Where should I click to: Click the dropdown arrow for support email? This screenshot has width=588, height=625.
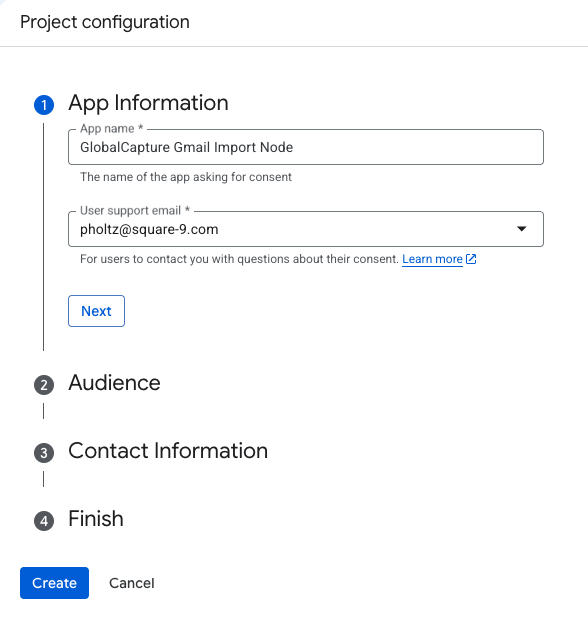click(521, 229)
